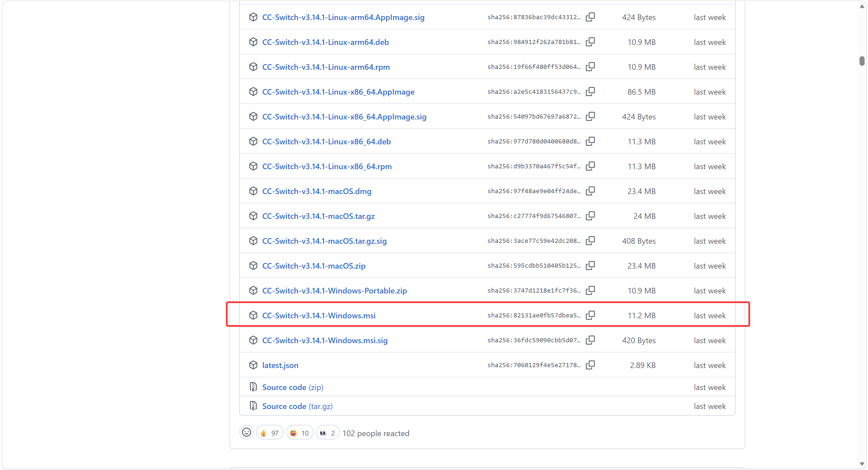Click the "86.5 MB" file size
The image size is (868, 470).
(642, 92)
